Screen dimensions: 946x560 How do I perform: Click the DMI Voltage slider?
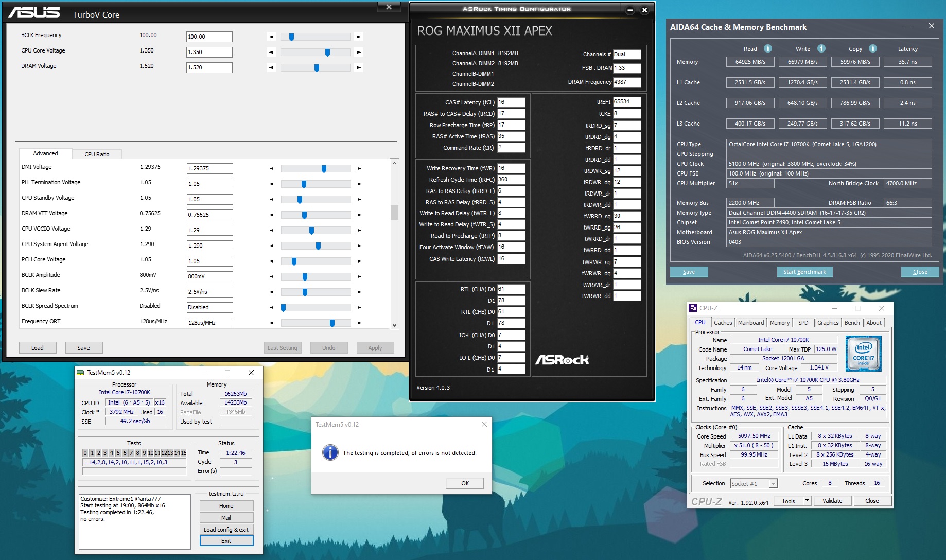[x=316, y=168]
